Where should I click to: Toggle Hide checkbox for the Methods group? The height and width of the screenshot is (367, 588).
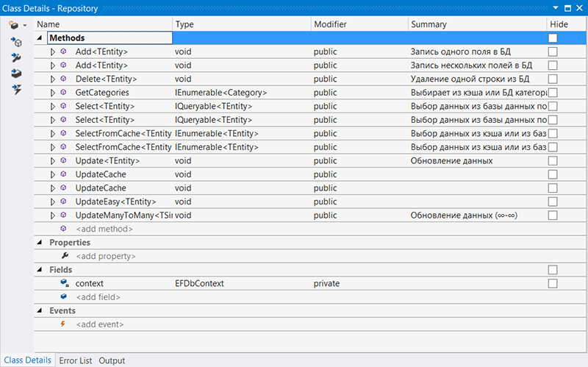(553, 38)
